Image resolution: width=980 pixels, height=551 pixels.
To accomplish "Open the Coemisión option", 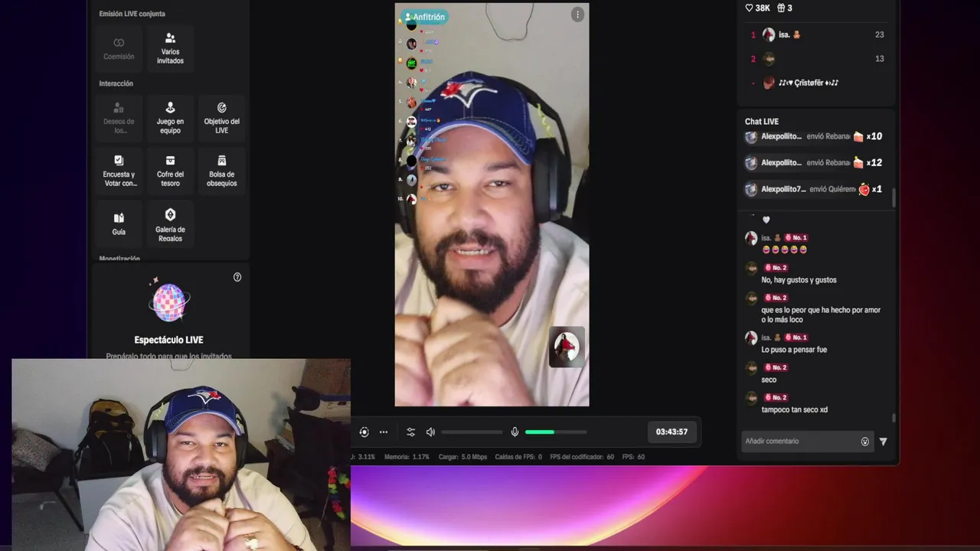I will 119,49.
